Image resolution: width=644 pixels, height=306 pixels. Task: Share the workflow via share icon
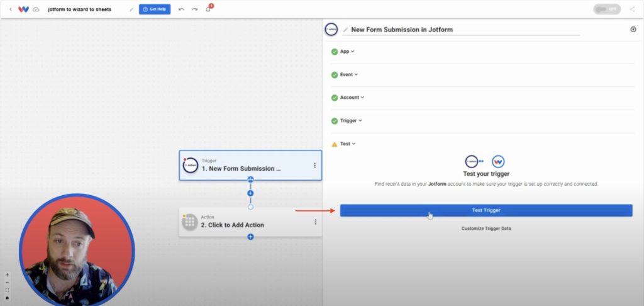point(632,9)
